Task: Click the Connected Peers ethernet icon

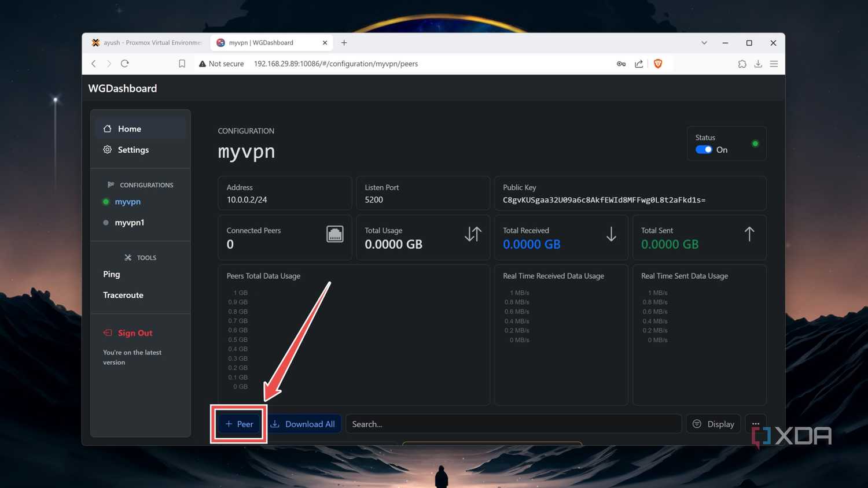Action: [335, 234]
